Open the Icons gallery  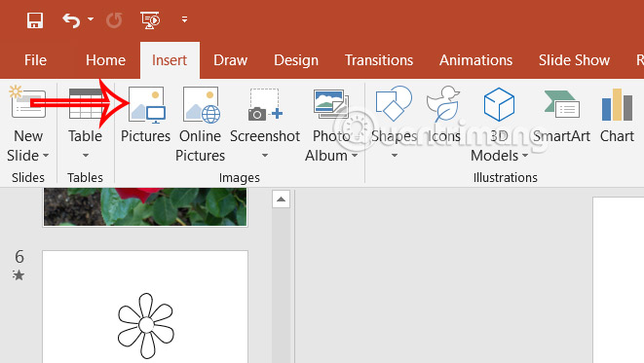[443, 115]
